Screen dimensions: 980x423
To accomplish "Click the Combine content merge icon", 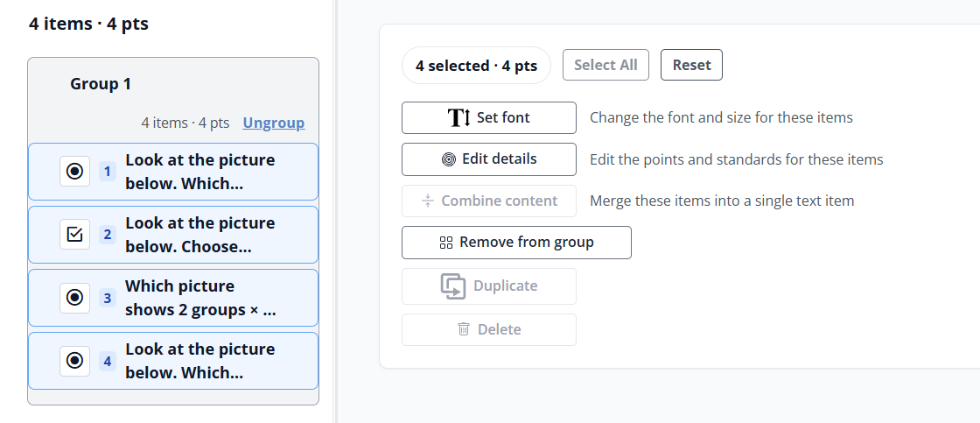I will point(428,201).
